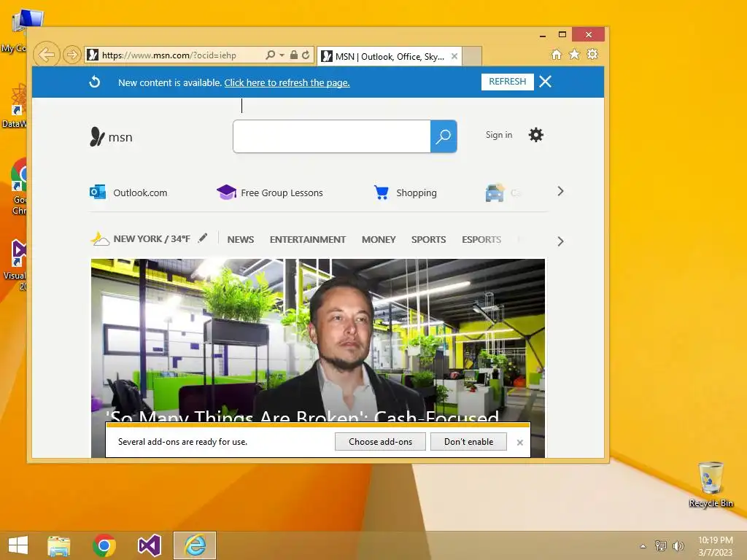Click the circular refresh icon in blue banner
Viewport: 747px width, 560px height.
pos(95,82)
